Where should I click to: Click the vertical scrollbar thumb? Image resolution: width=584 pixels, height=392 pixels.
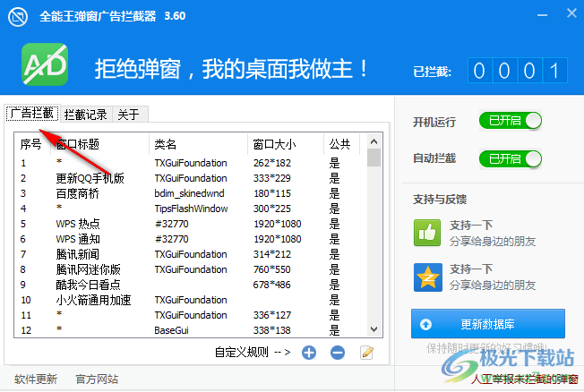pos(374,158)
